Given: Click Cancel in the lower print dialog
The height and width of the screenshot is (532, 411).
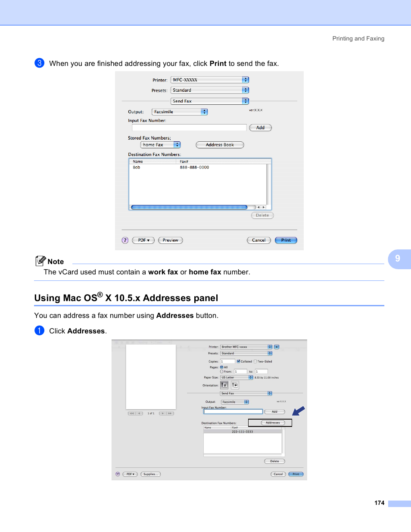Looking at the screenshot, I should tap(278, 474).
